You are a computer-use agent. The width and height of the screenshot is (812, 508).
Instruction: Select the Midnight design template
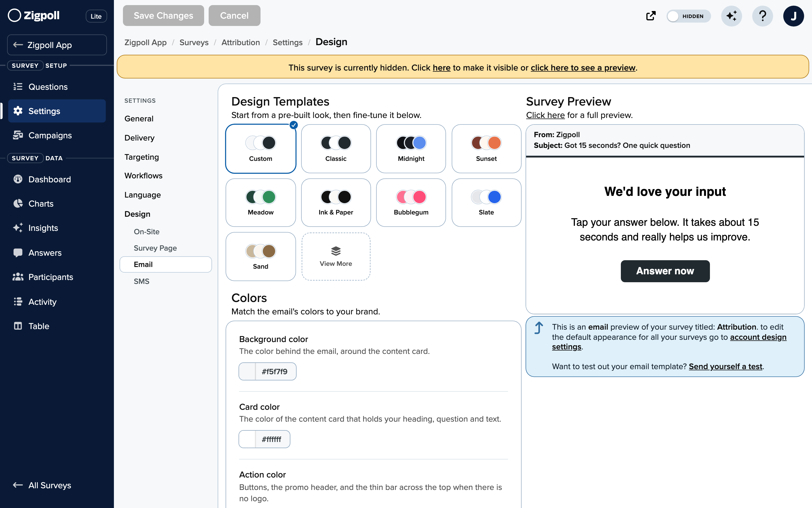411,148
